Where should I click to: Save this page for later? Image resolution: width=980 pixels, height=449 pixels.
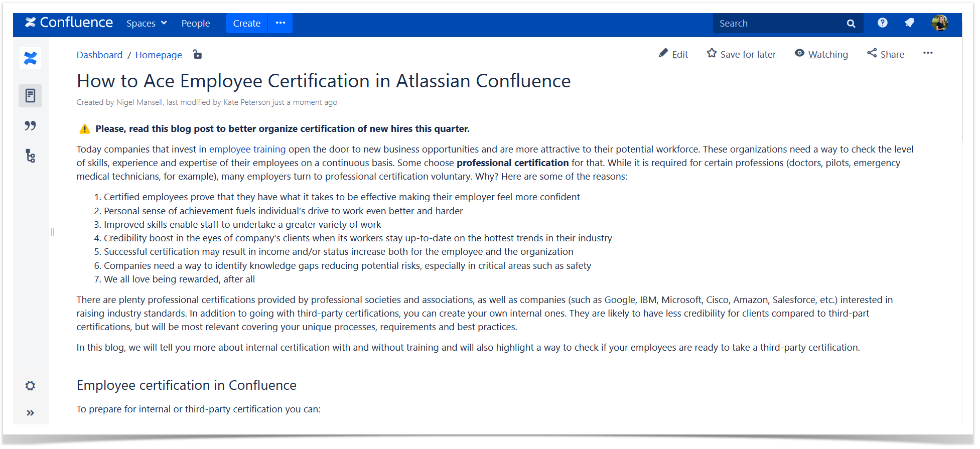click(741, 54)
